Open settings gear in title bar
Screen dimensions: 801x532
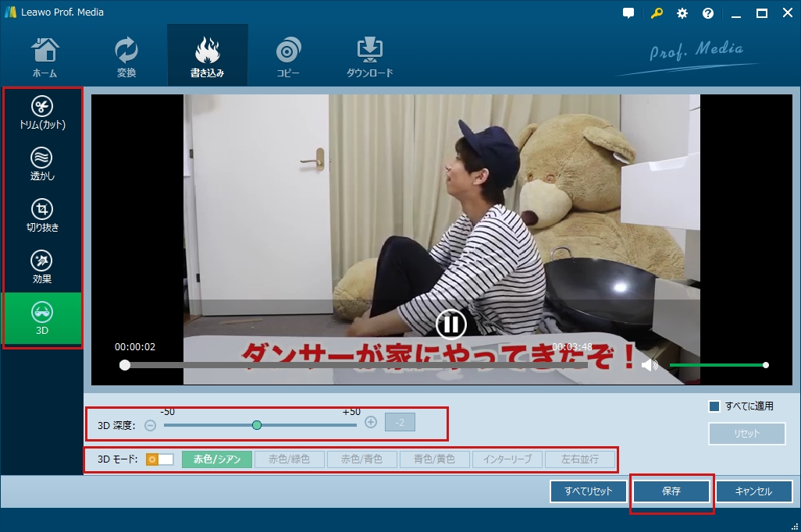pyautogui.click(x=682, y=13)
